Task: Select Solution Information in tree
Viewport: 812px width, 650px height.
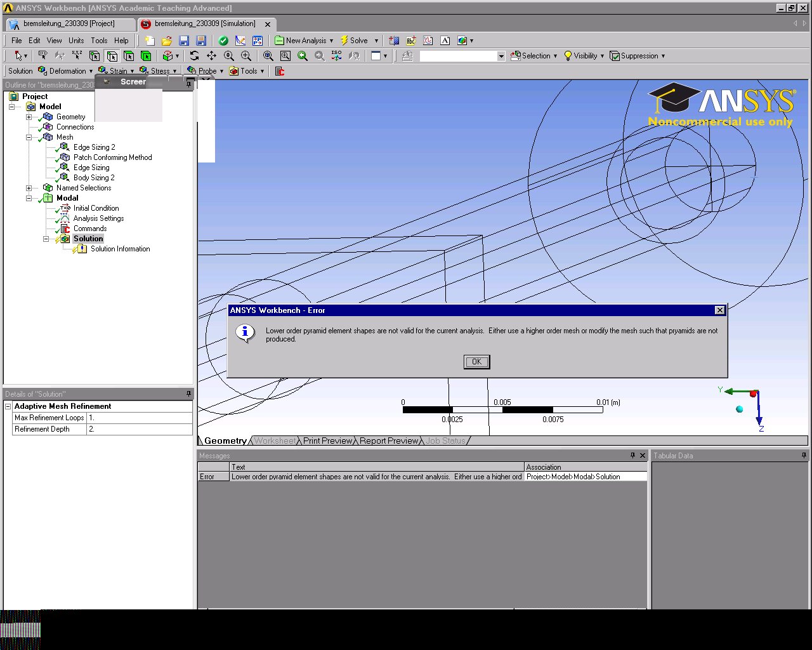Action: (x=120, y=249)
